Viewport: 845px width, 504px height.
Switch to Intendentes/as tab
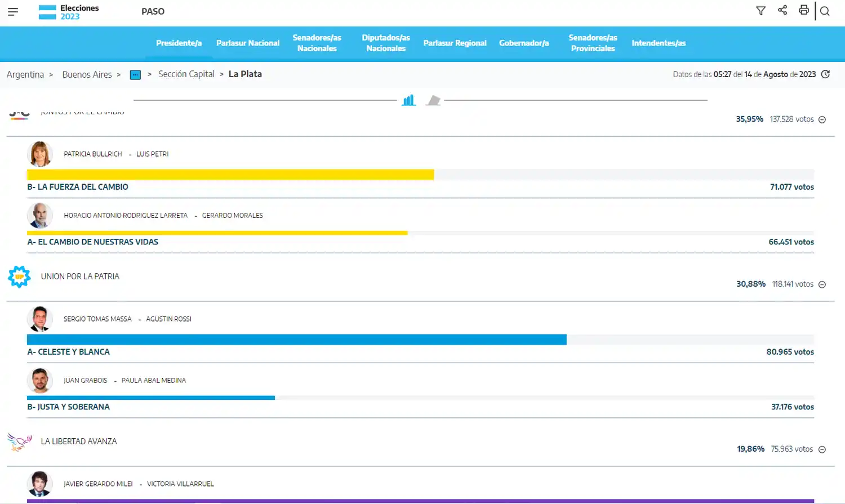(x=659, y=43)
